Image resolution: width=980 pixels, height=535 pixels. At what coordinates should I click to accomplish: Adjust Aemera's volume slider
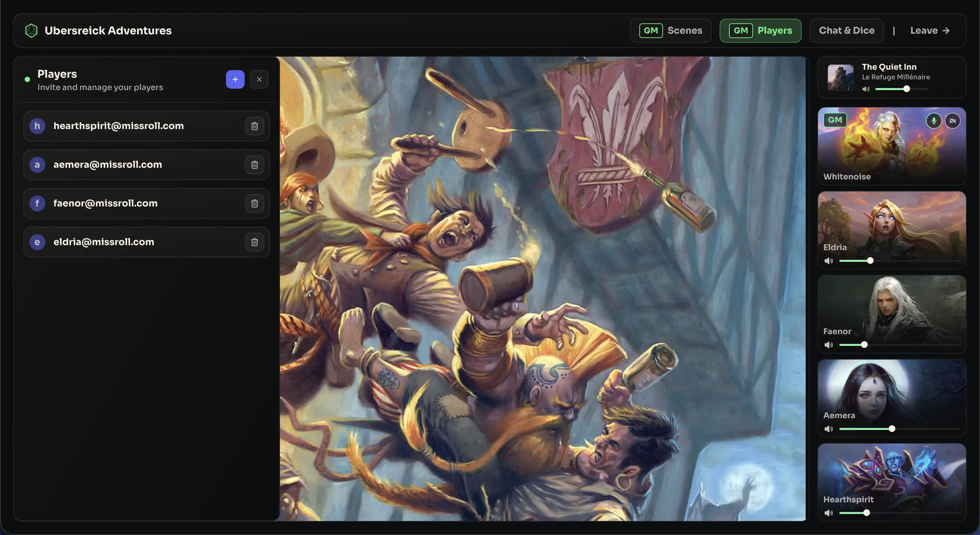900,429
